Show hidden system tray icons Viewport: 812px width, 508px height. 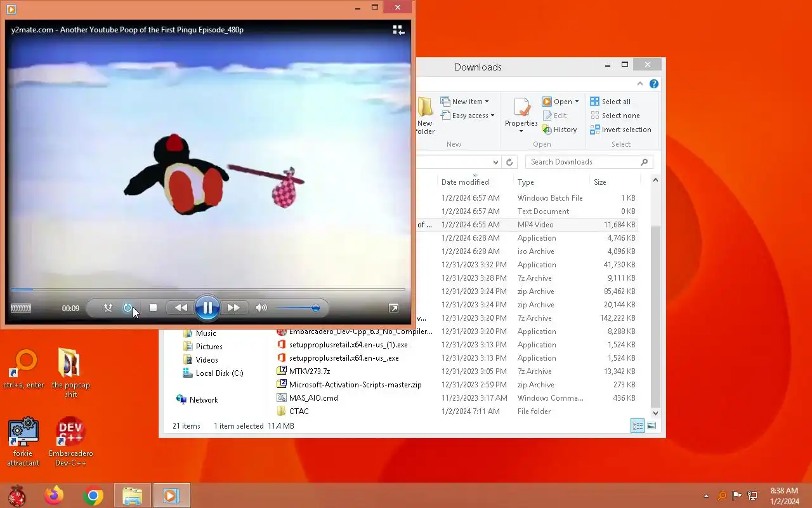click(706, 496)
